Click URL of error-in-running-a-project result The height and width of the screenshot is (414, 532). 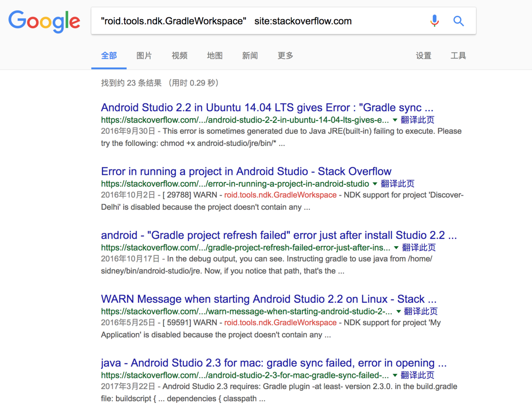tap(235, 184)
